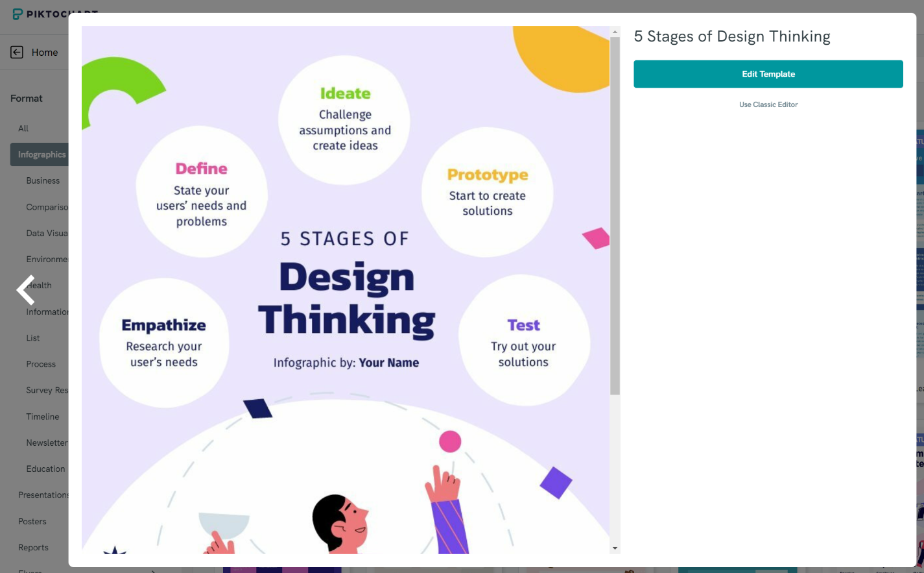Viewport: 924px width, 573px height.
Task: Click the Edit Template button
Action: [768, 74]
